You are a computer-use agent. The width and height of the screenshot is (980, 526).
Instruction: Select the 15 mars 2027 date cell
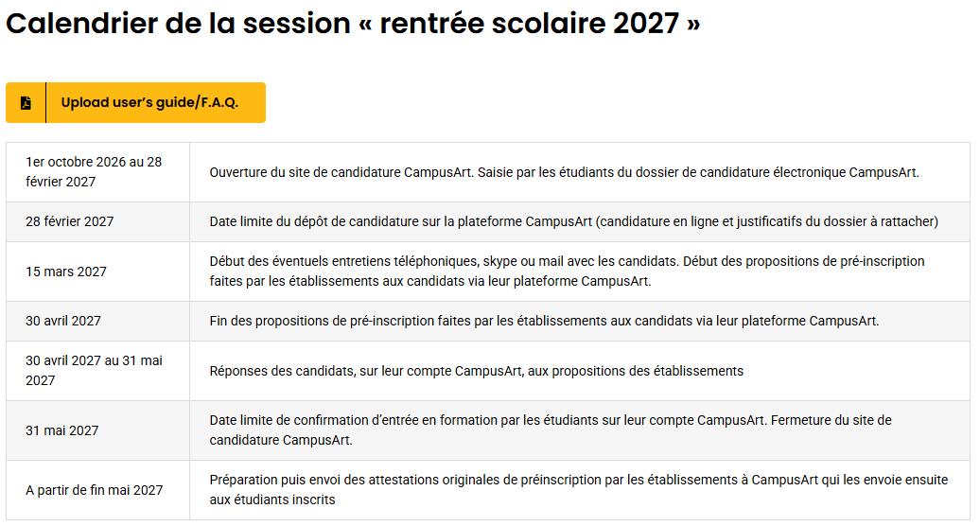pos(98,272)
